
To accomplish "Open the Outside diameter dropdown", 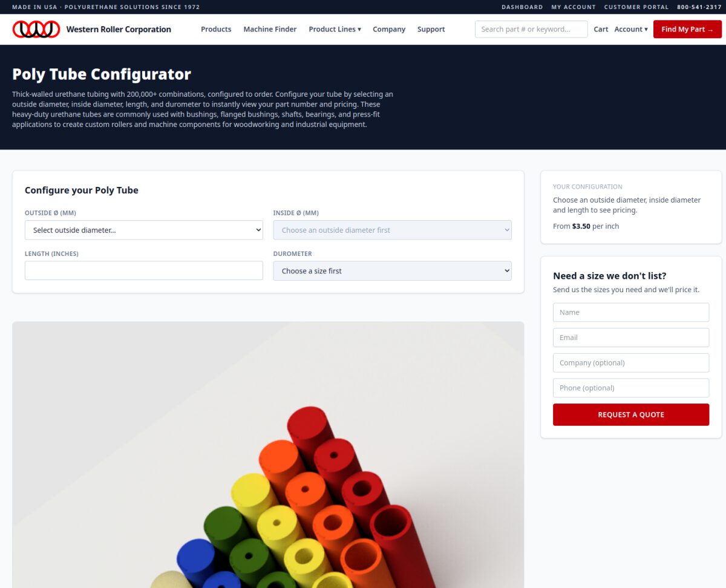I will [144, 230].
